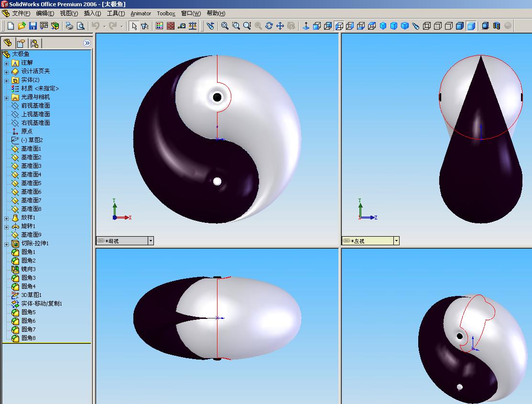
Task: Select Shaded With Edges display
Action: (460, 26)
